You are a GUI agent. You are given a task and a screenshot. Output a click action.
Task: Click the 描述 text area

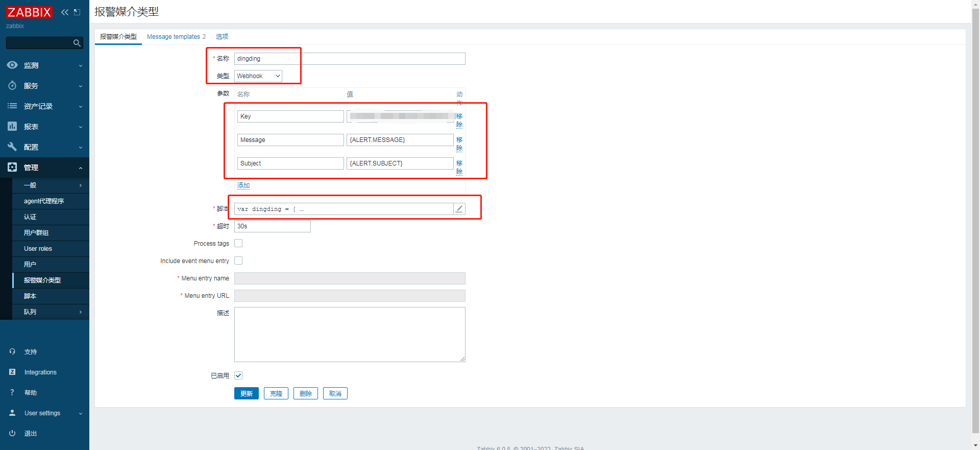(x=350, y=335)
